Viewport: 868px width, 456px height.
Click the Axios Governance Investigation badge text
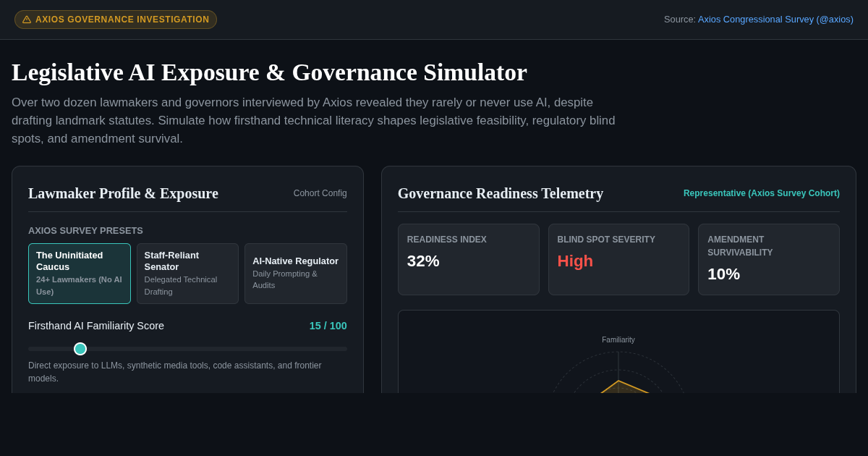[x=122, y=20]
